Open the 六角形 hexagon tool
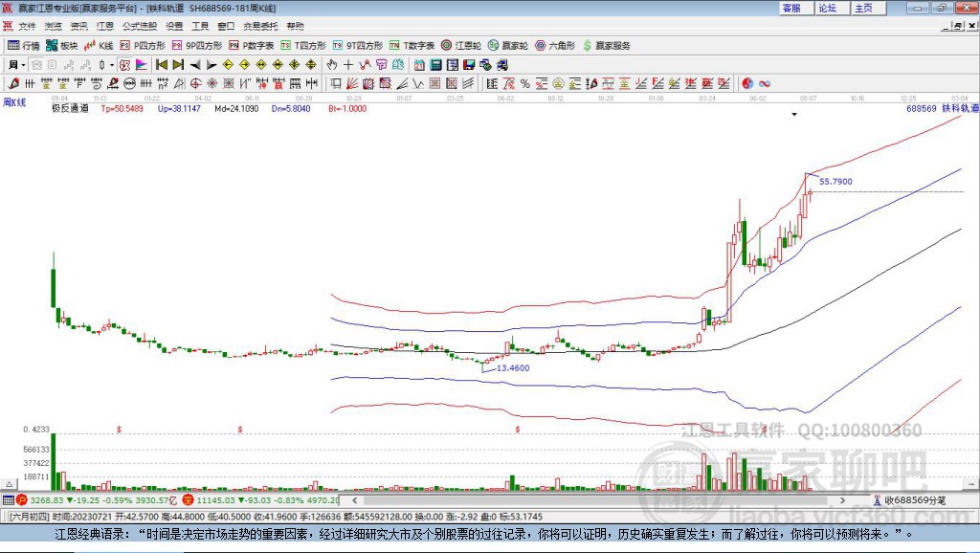 [555, 46]
